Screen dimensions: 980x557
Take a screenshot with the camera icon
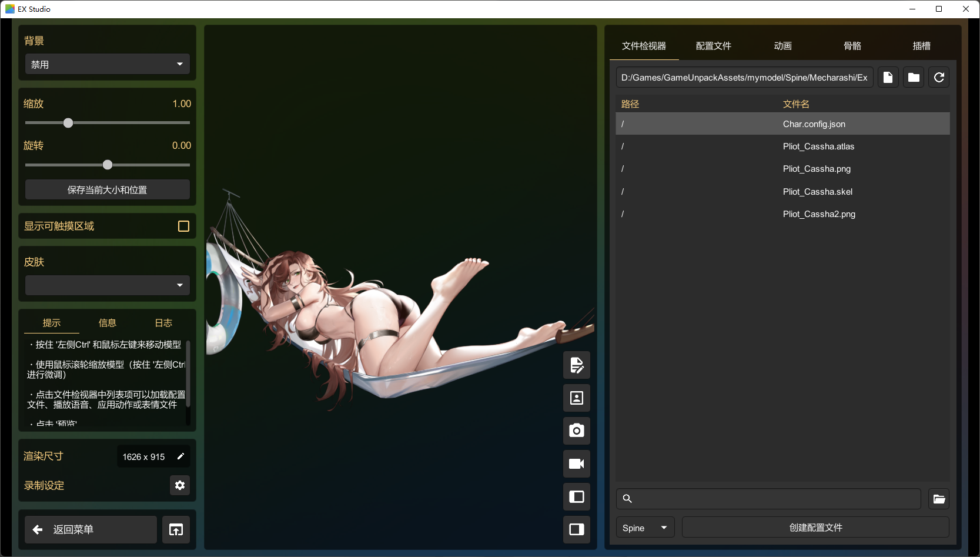pyautogui.click(x=577, y=431)
